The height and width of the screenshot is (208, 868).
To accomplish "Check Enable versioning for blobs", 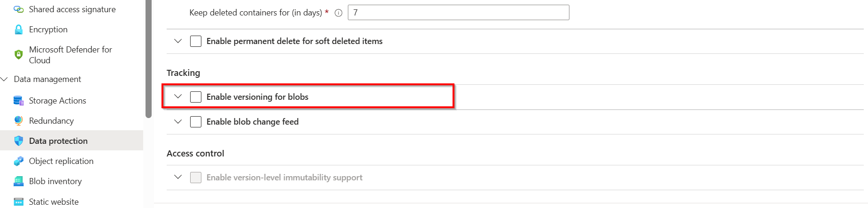I will click(196, 97).
